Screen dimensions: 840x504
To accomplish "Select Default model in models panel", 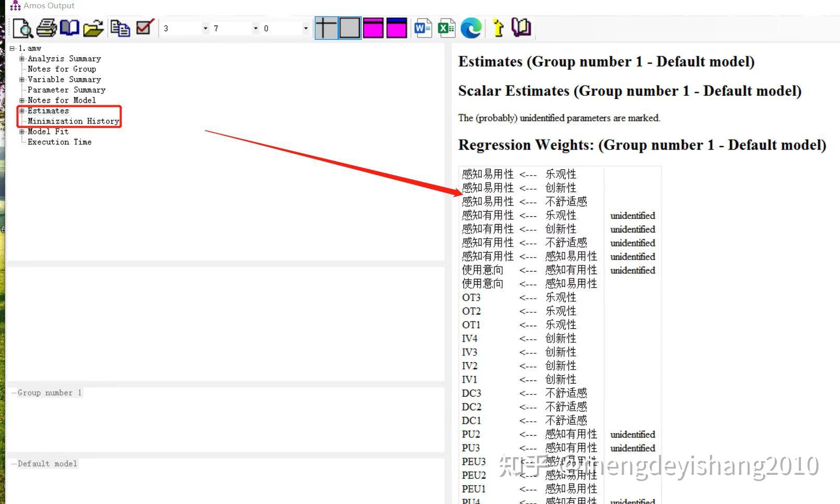I will click(47, 463).
